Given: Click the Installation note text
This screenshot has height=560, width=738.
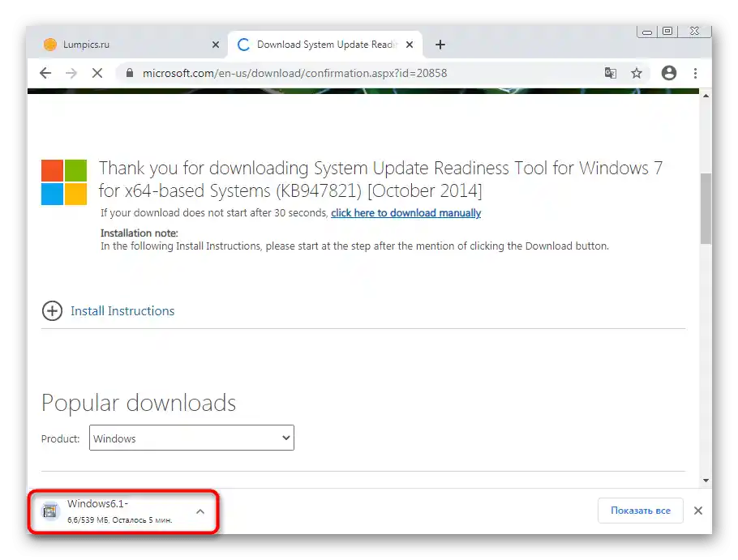Looking at the screenshot, I should pos(139,233).
